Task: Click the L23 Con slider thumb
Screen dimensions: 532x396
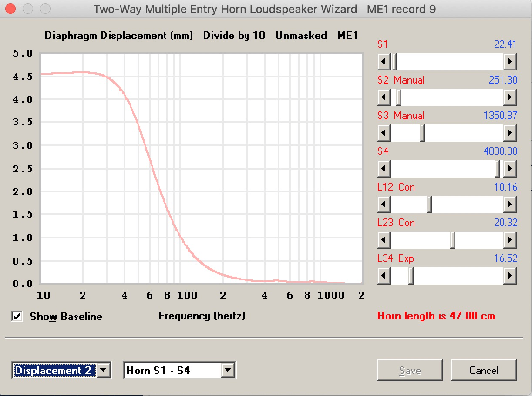Action: coord(453,240)
